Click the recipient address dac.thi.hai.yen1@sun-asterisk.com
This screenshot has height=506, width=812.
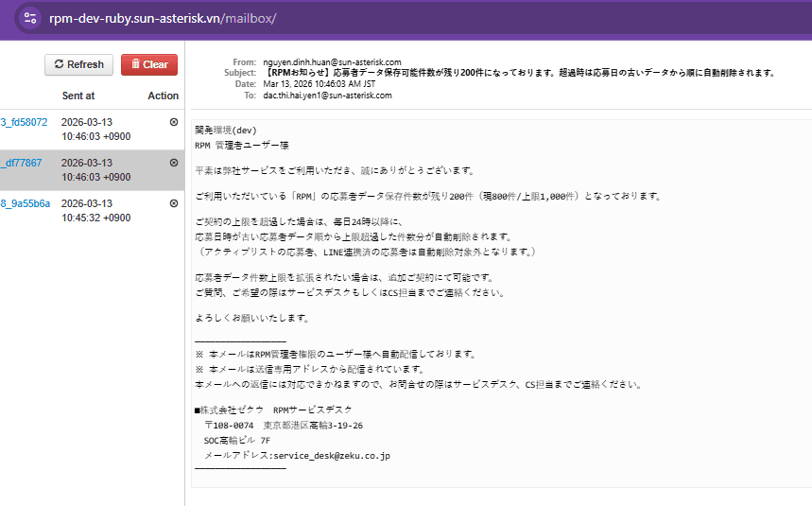tap(326, 95)
